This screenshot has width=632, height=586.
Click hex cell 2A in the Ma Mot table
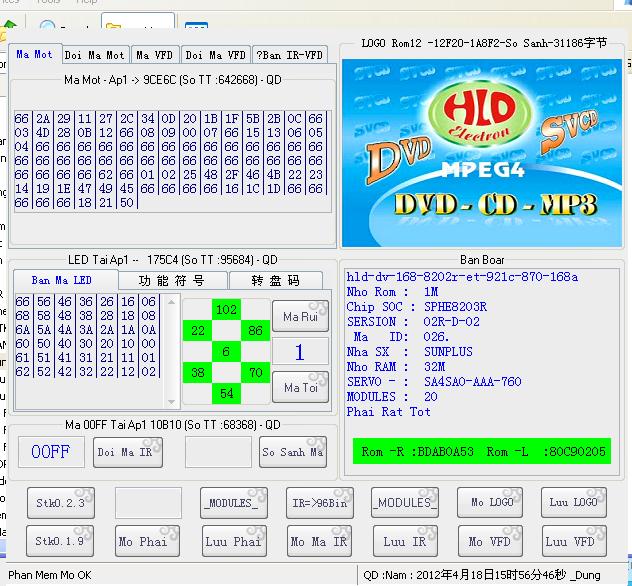click(x=43, y=118)
